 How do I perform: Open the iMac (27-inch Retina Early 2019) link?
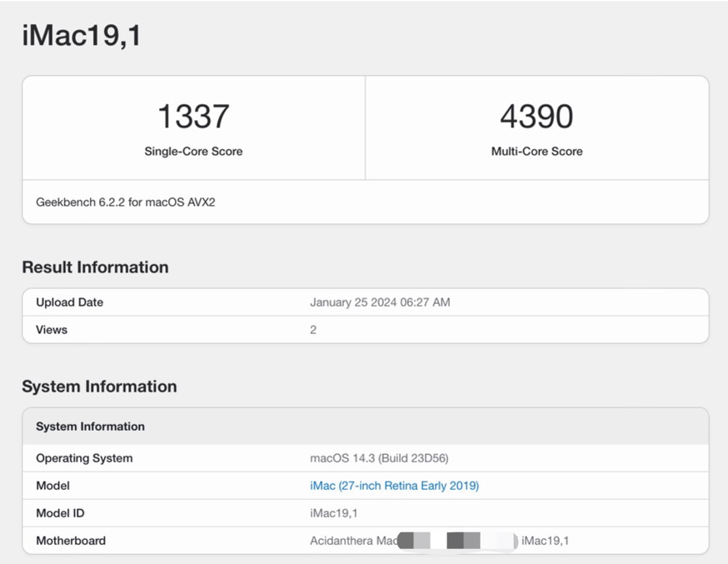[394, 486]
